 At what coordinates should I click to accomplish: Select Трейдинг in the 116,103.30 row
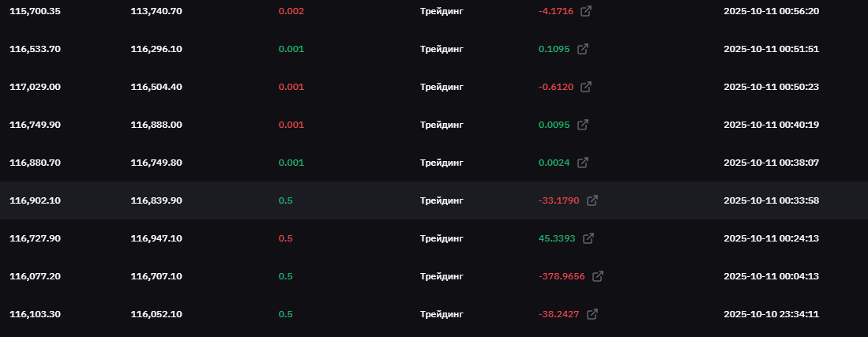pos(442,314)
